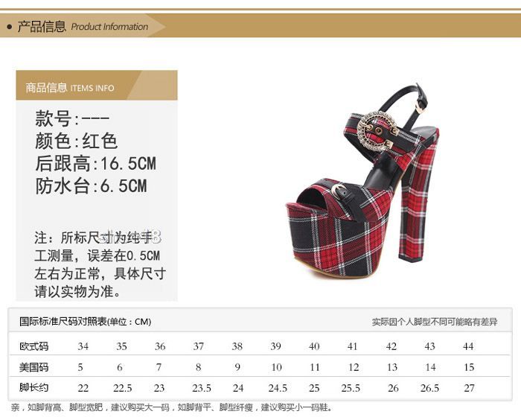Click US size 12 cell
Viewport: 521px width, 420px height.
pos(354,367)
